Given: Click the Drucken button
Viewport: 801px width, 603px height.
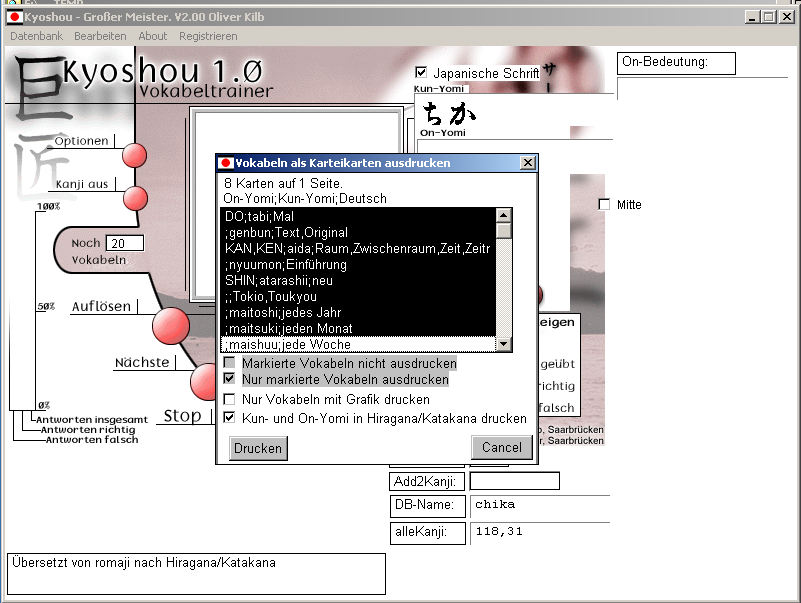Looking at the screenshot, I should 258,449.
